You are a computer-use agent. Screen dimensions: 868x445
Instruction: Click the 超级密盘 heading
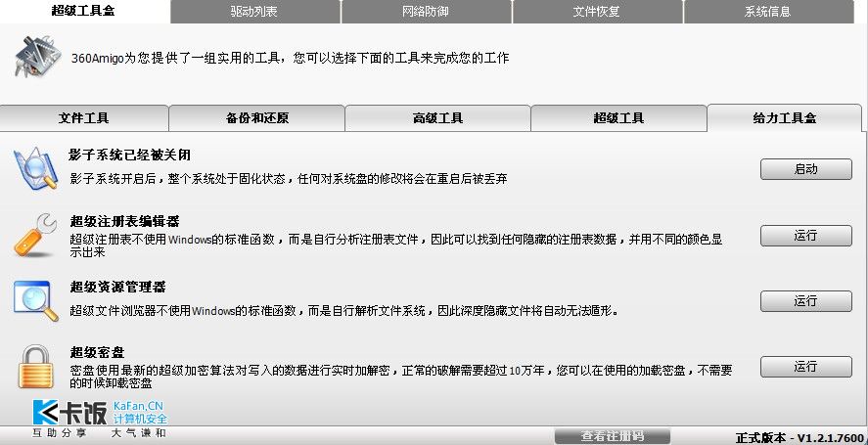pos(98,352)
